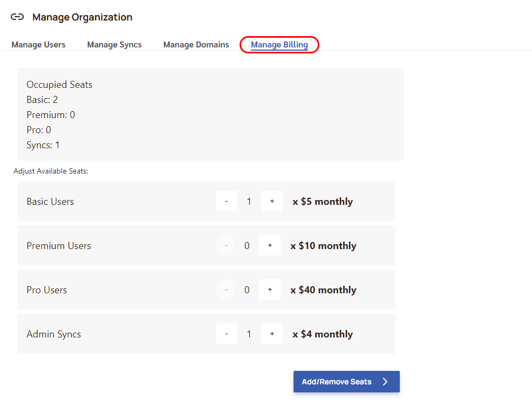Viewport: 532px width, 414px height.
Task: Click the 'x $4 monthly' price text
Action: (323, 334)
